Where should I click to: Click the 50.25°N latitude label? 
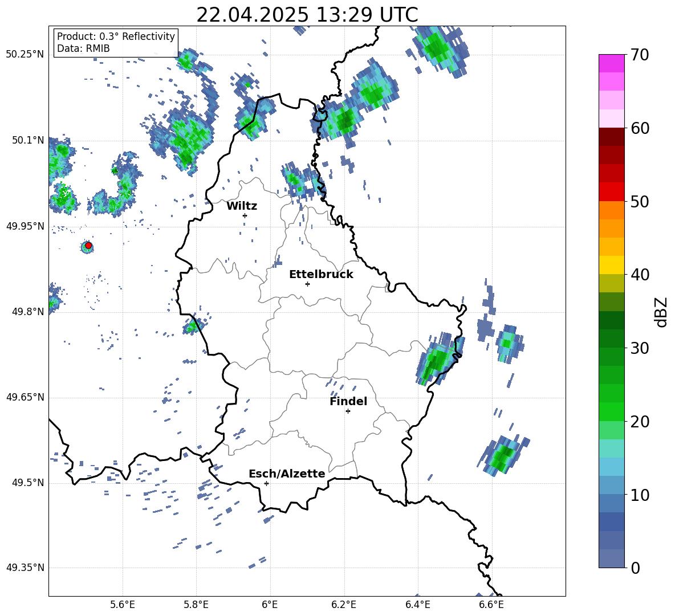[x=25, y=55]
